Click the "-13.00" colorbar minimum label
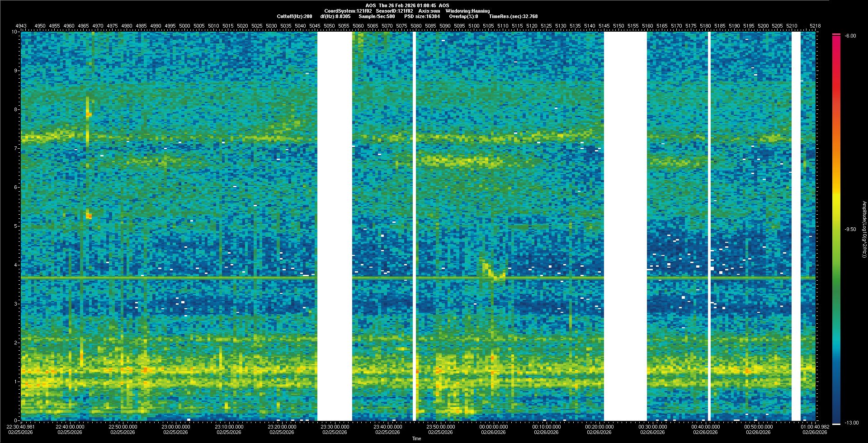 click(851, 423)
